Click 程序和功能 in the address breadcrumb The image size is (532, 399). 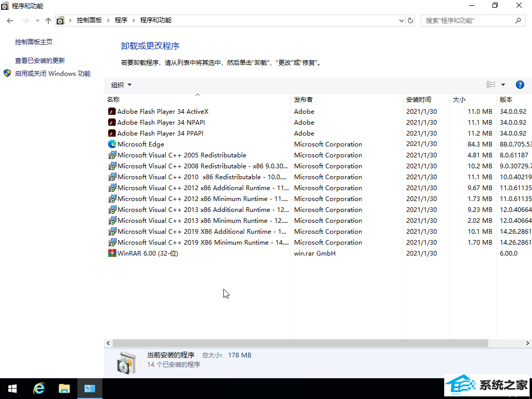tap(156, 20)
